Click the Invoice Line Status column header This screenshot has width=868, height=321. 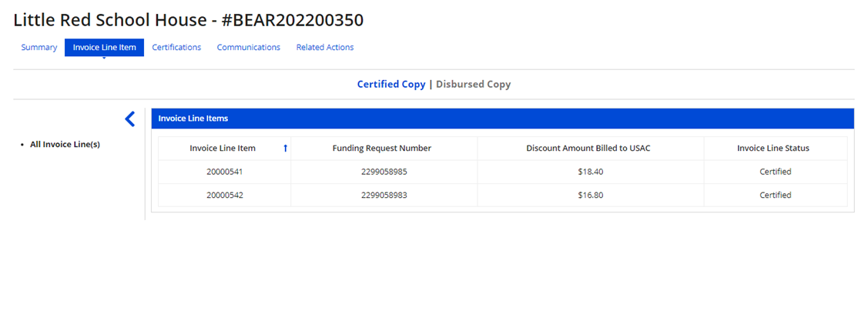tap(773, 149)
